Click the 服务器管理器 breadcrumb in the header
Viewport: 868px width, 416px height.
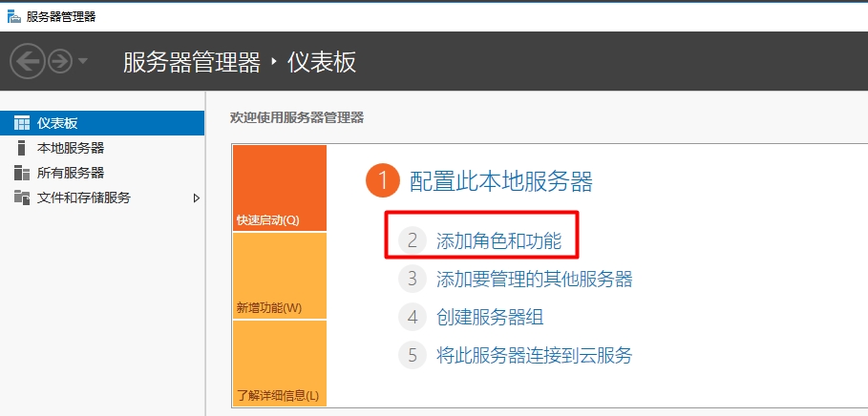192,61
